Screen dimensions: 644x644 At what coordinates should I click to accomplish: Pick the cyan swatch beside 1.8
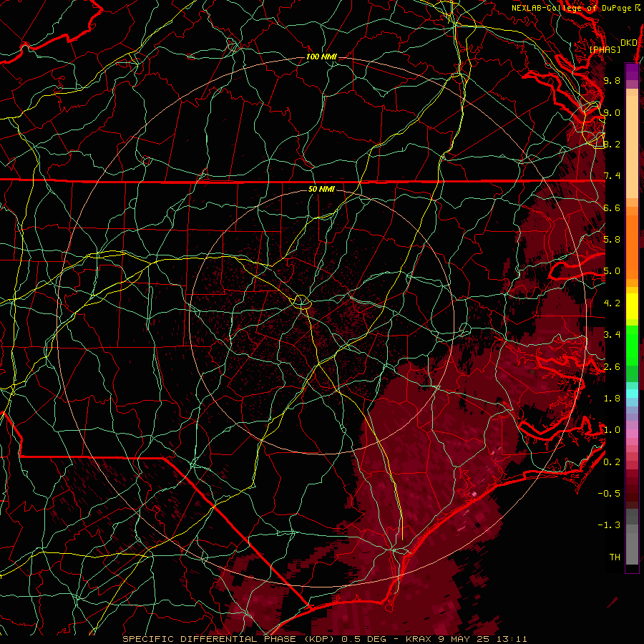coord(632,394)
